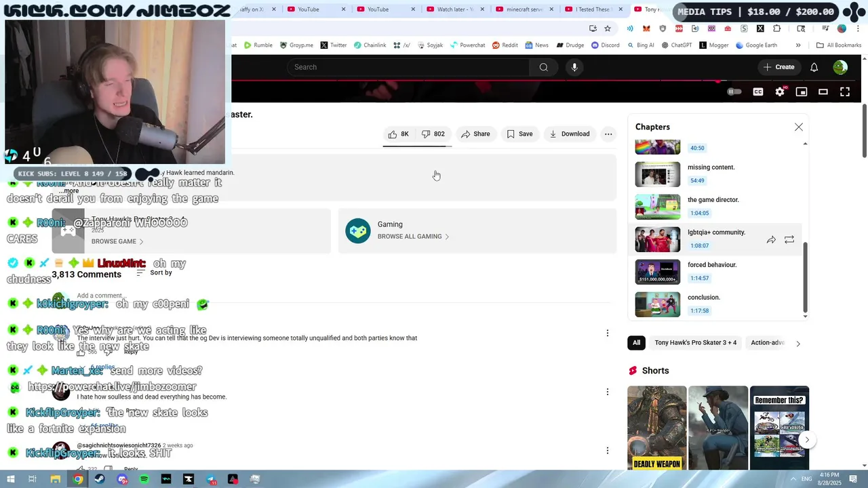868x488 pixels.
Task: Activate voice search microphone
Action: coord(574,67)
